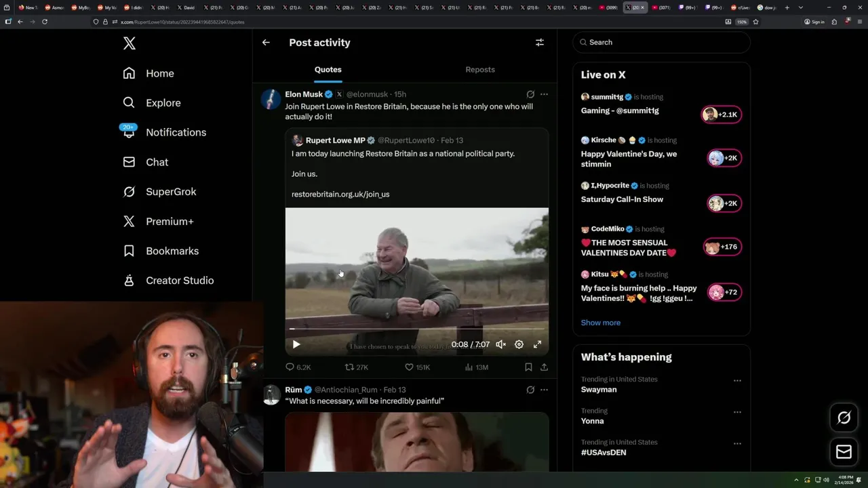Play the Rupert Lowe video
The image size is (868, 488).
(x=296, y=344)
